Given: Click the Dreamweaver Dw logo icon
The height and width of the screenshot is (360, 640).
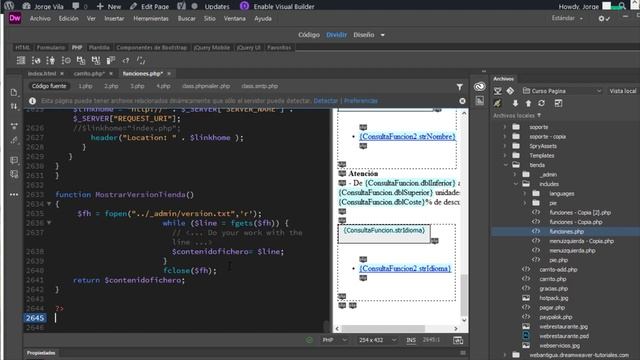Looking at the screenshot, I should 15,18.
